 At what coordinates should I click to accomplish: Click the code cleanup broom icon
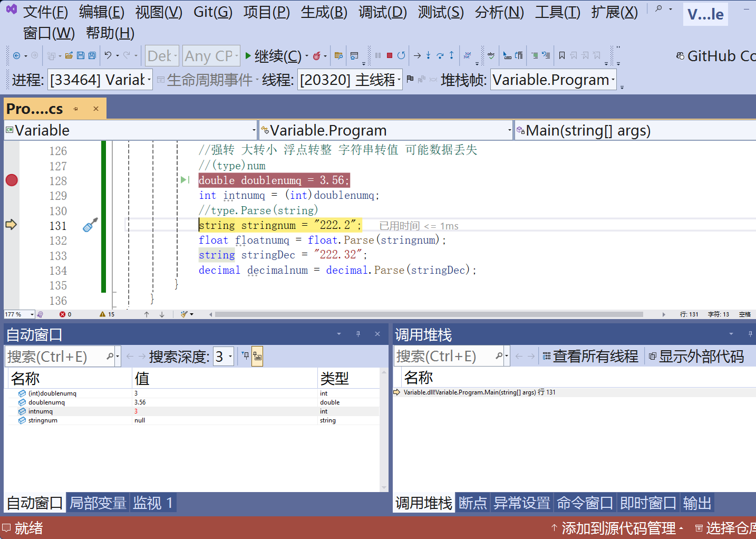click(184, 314)
